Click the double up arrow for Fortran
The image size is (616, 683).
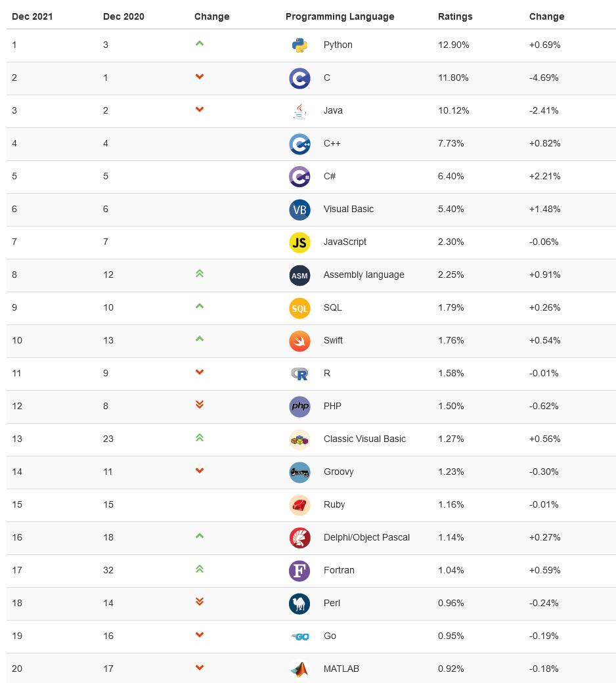[200, 569]
